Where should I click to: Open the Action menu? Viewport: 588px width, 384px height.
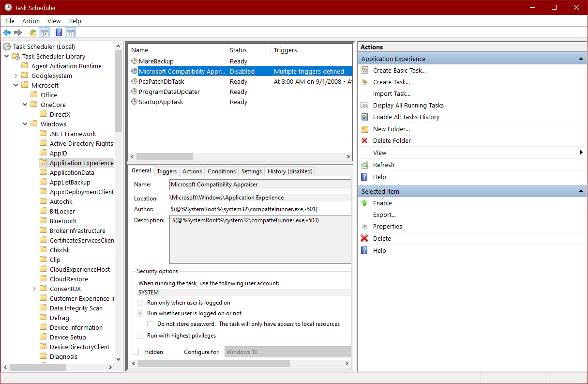tap(31, 21)
